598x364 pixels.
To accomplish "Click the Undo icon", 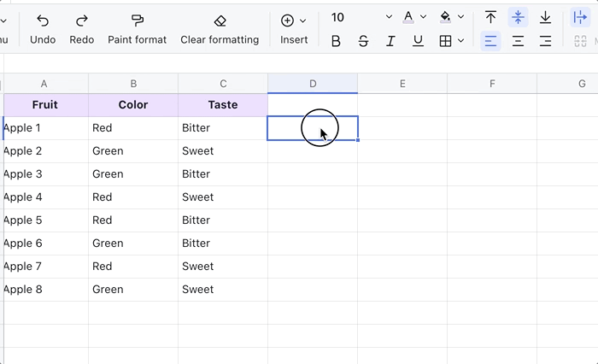I will [x=43, y=21].
